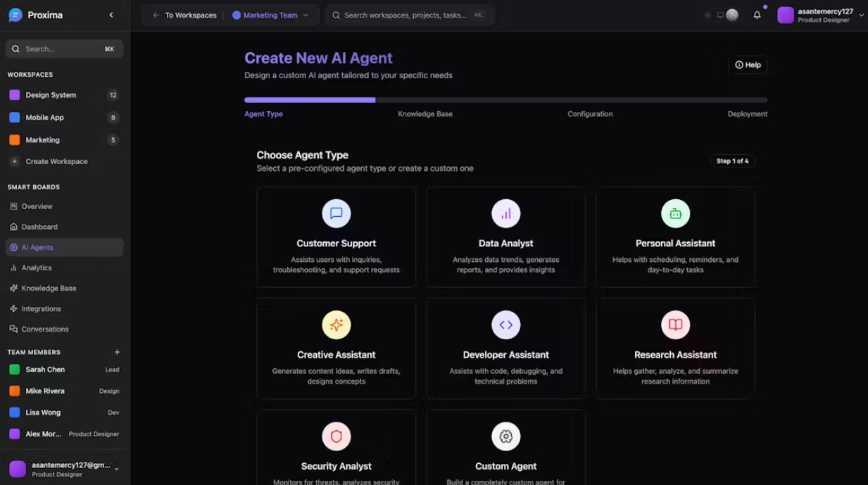Select the Creative Assistant card title
868x485 pixels.
[x=336, y=355]
